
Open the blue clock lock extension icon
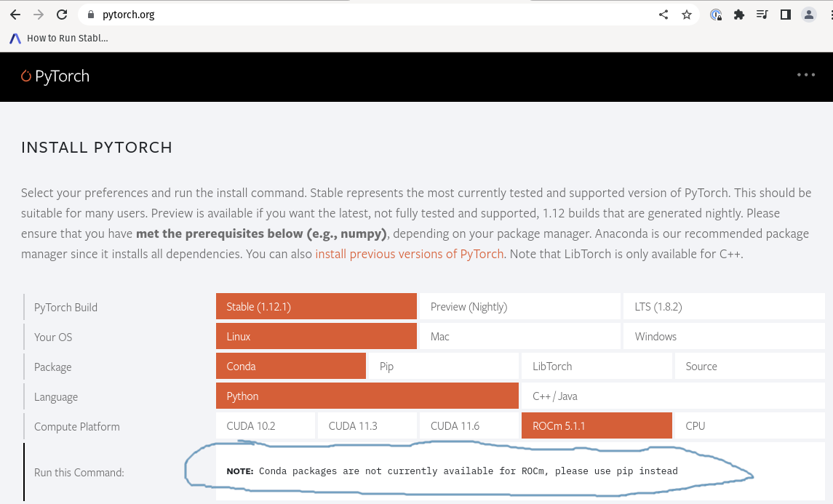pyautogui.click(x=716, y=14)
